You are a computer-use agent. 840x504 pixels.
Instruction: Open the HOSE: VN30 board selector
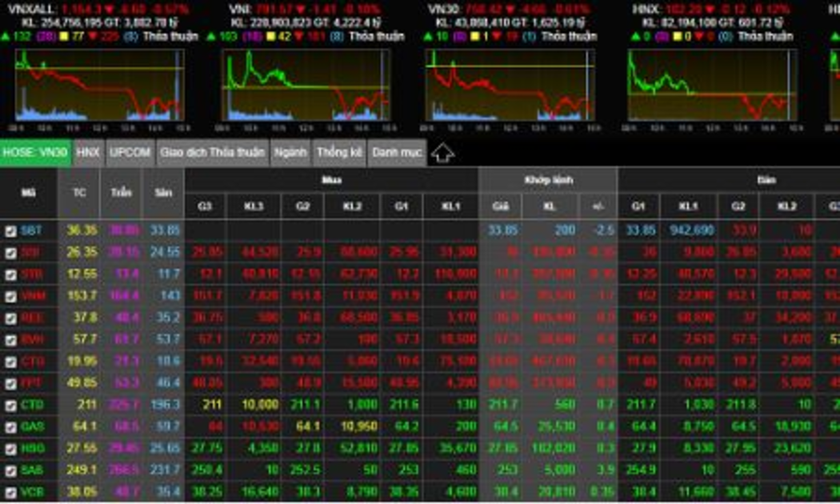tap(35, 152)
